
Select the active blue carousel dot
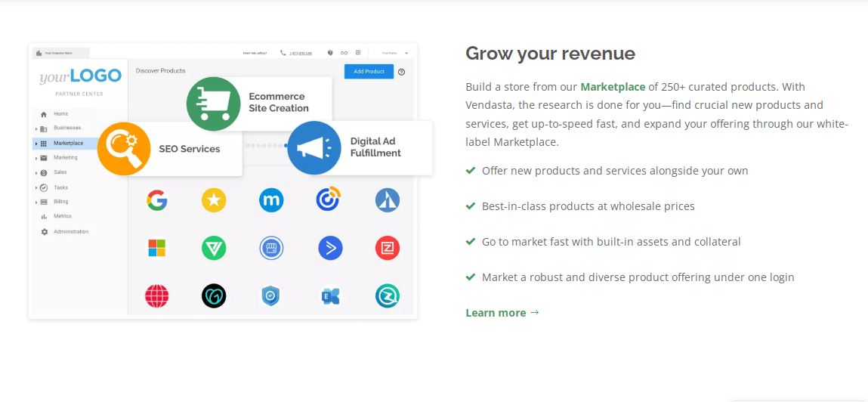tap(286, 146)
